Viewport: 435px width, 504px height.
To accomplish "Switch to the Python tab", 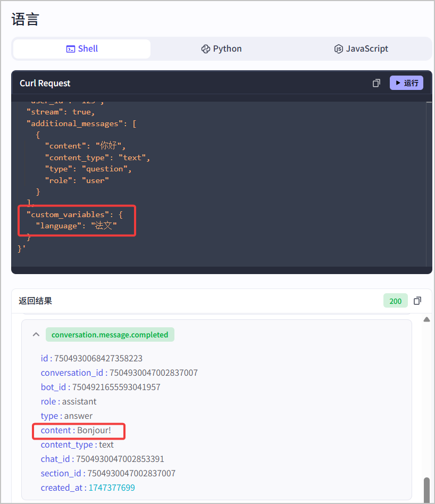I will (221, 49).
